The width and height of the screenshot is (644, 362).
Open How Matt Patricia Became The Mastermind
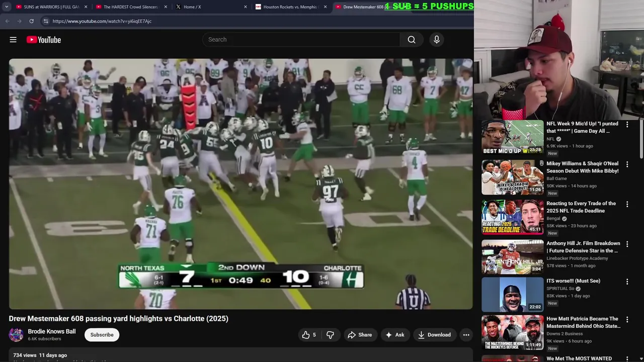tap(584, 322)
